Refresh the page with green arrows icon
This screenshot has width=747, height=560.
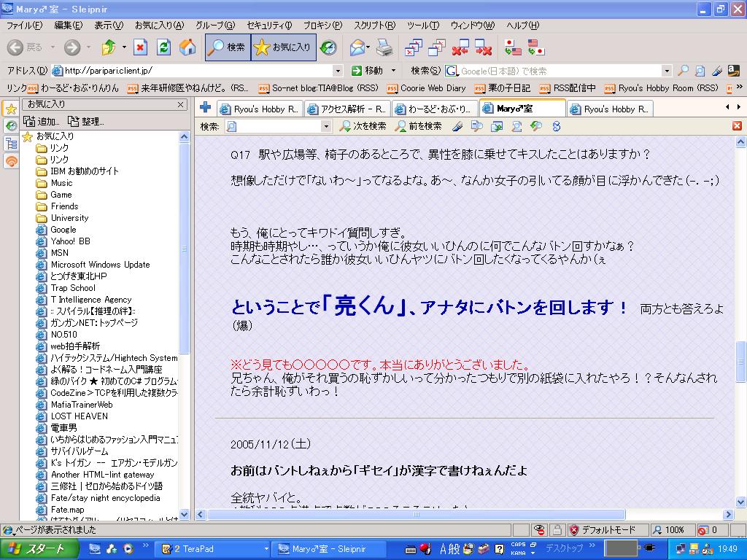(x=164, y=47)
